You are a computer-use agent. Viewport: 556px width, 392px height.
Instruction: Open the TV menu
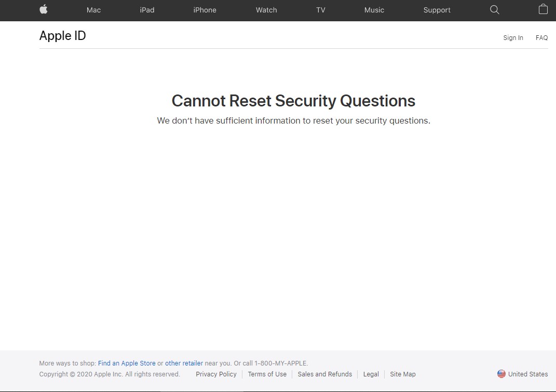pyautogui.click(x=320, y=10)
